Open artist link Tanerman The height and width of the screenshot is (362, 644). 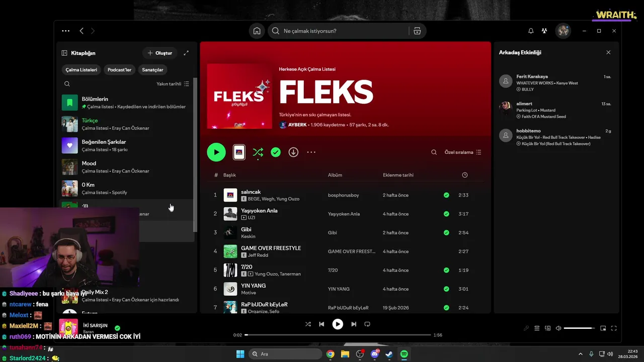point(290,274)
